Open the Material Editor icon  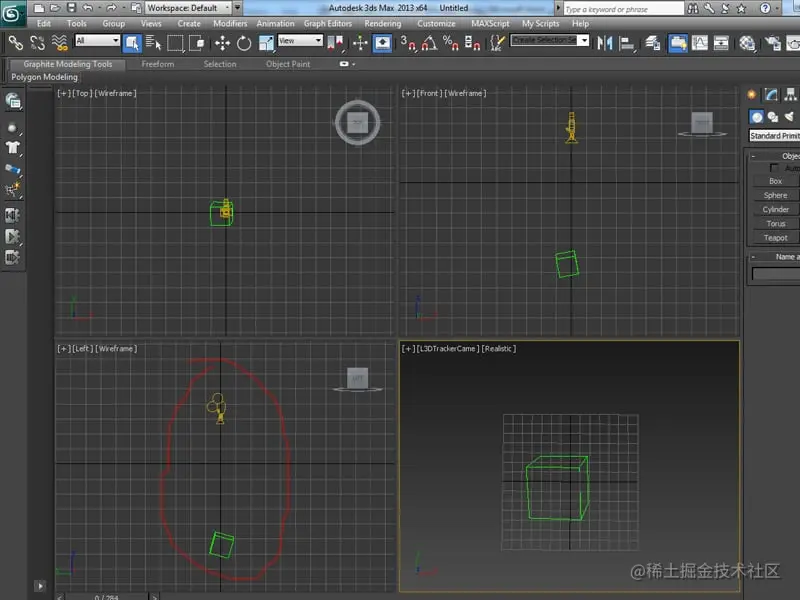coord(747,43)
